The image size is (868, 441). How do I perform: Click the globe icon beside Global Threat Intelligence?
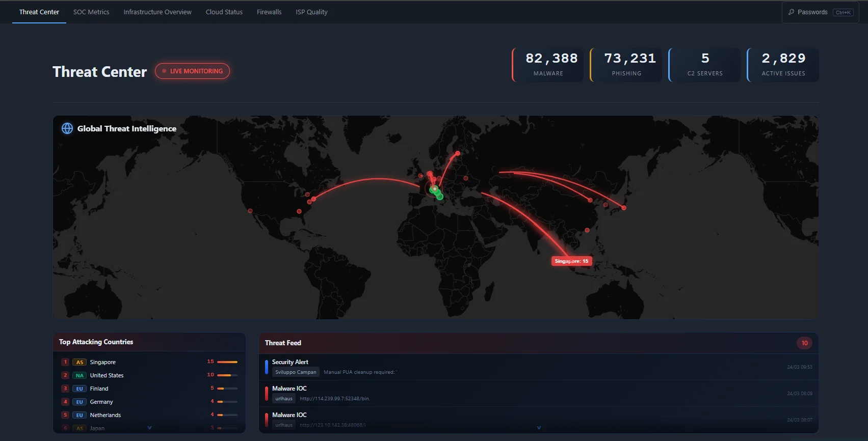coord(67,128)
